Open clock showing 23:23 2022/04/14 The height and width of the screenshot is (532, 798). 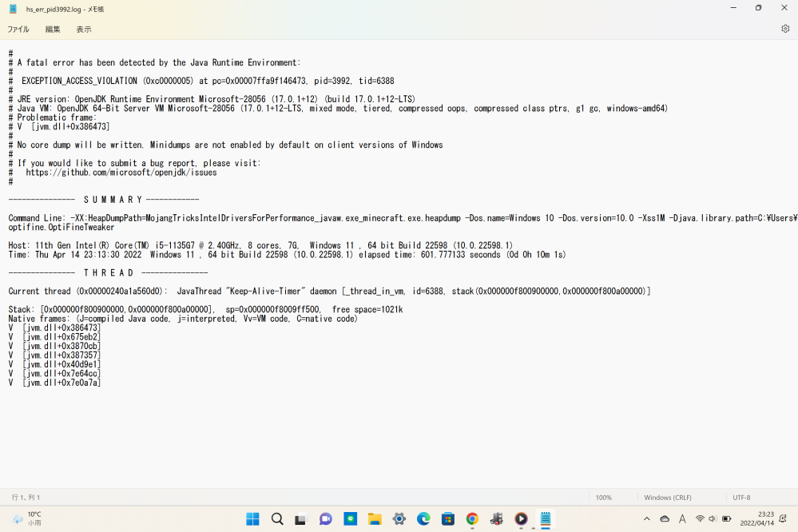[756, 518]
